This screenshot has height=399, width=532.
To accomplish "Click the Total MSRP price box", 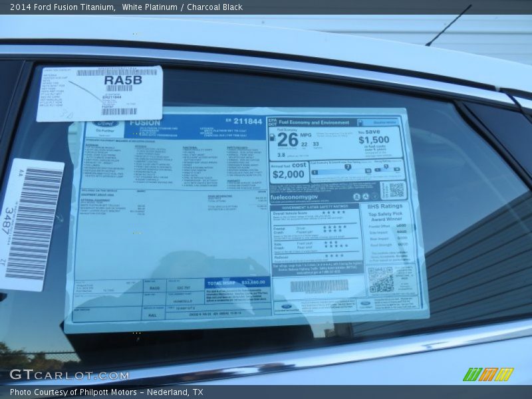I will point(237,282).
